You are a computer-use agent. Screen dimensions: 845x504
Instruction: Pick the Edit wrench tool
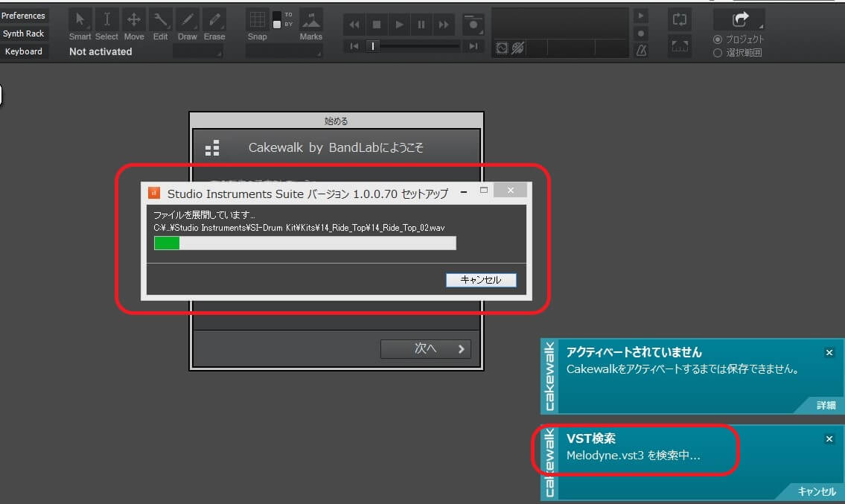click(x=161, y=20)
